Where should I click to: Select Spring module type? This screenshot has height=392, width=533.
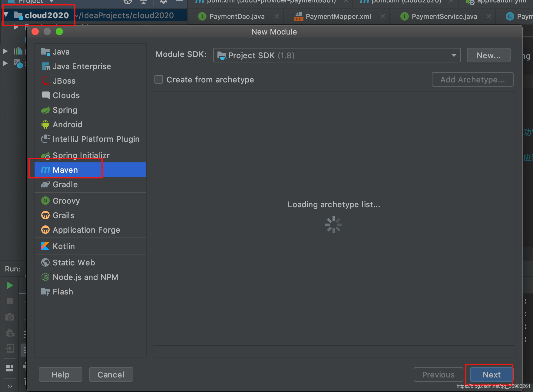tap(90, 110)
